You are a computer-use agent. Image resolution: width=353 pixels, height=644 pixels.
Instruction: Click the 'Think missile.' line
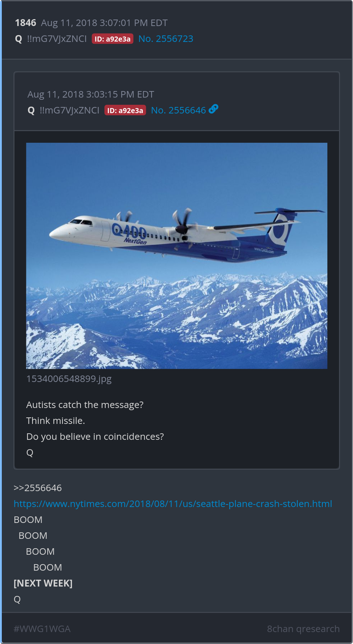click(56, 421)
